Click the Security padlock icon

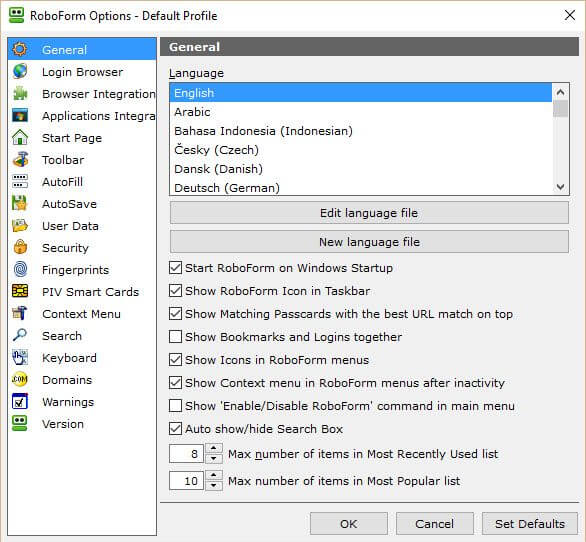click(x=20, y=247)
